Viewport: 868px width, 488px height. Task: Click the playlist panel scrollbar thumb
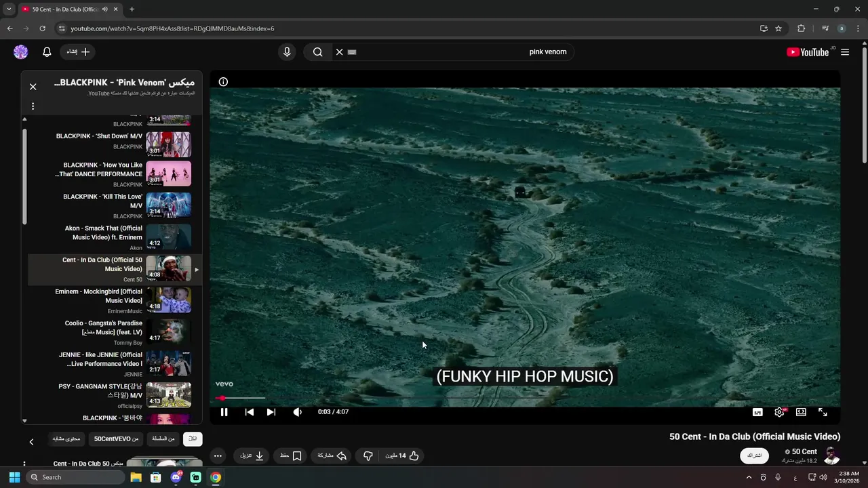pyautogui.click(x=24, y=176)
